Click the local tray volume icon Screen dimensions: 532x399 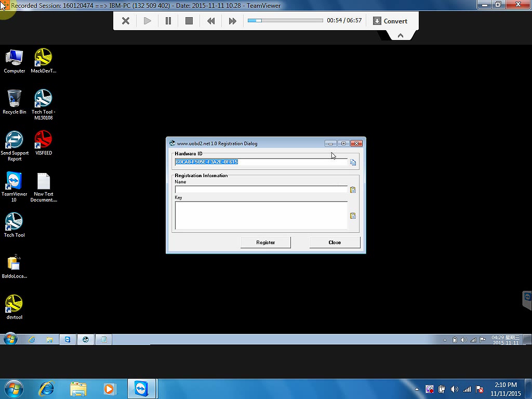[454, 389]
